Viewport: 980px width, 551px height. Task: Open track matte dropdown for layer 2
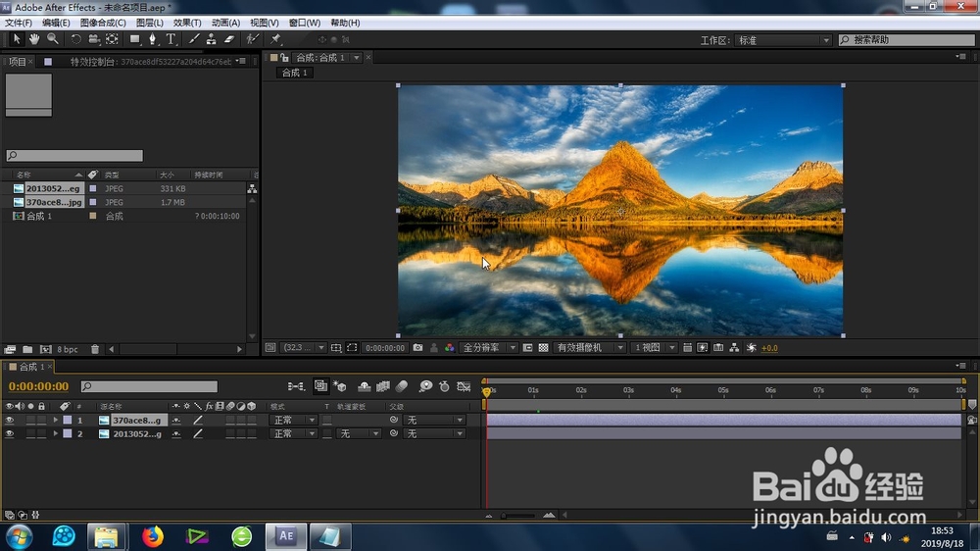click(x=359, y=434)
